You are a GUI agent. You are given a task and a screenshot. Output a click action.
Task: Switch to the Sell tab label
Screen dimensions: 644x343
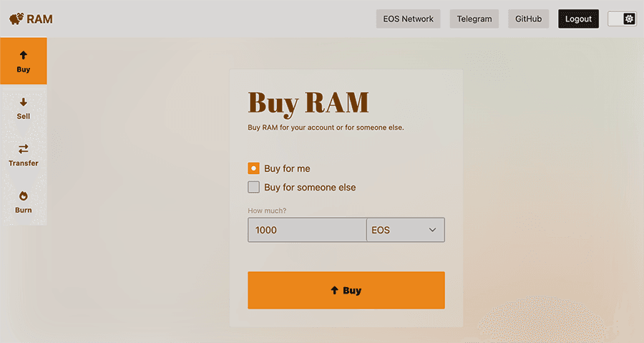(x=23, y=116)
